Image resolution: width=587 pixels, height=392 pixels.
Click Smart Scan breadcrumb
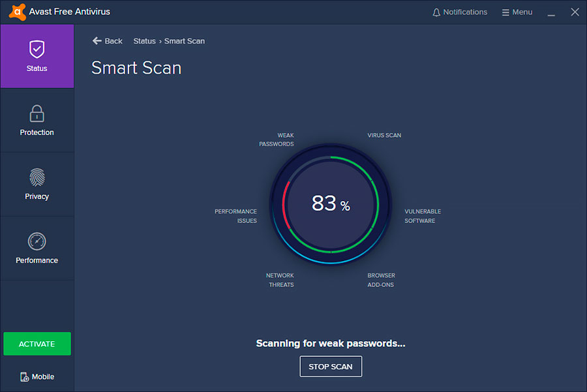pyautogui.click(x=185, y=41)
